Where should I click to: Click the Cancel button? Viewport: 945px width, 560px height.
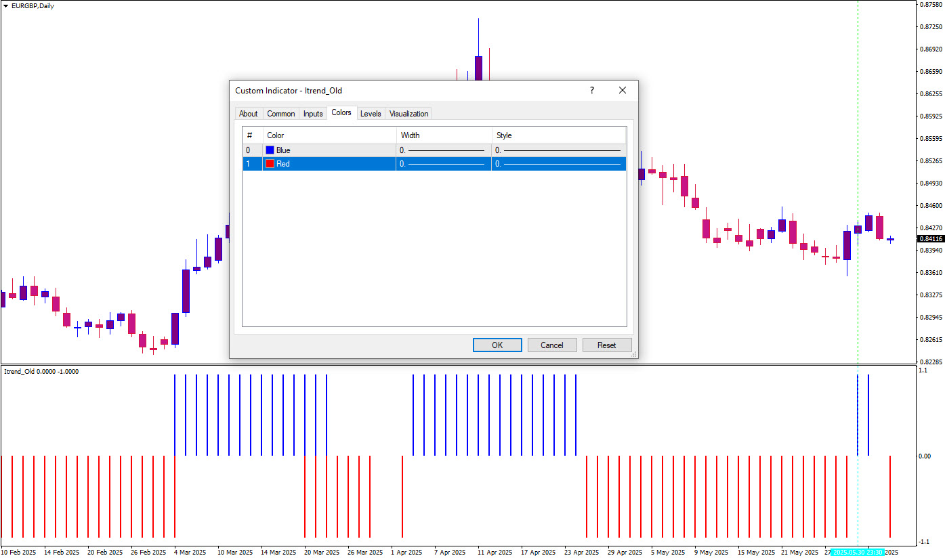coord(551,345)
